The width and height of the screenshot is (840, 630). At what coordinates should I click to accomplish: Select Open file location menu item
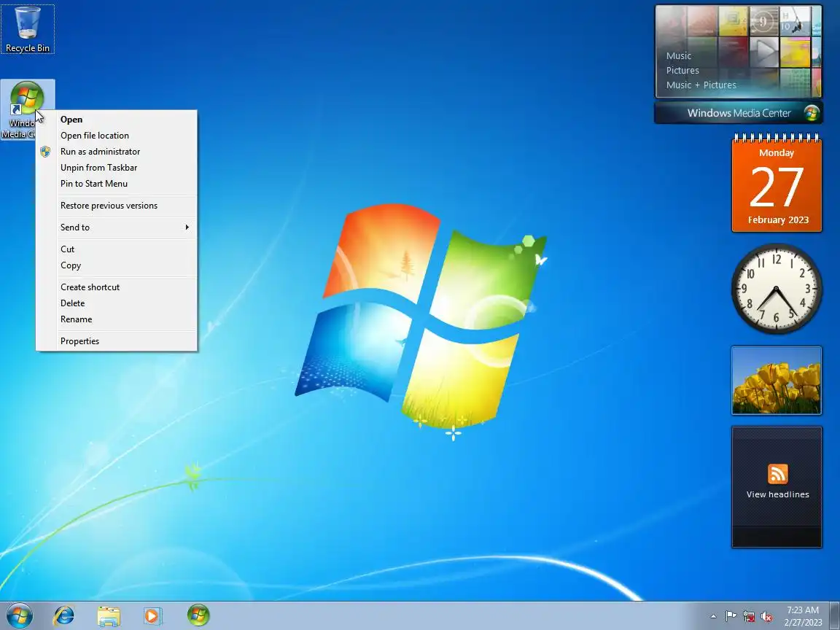(117, 136)
